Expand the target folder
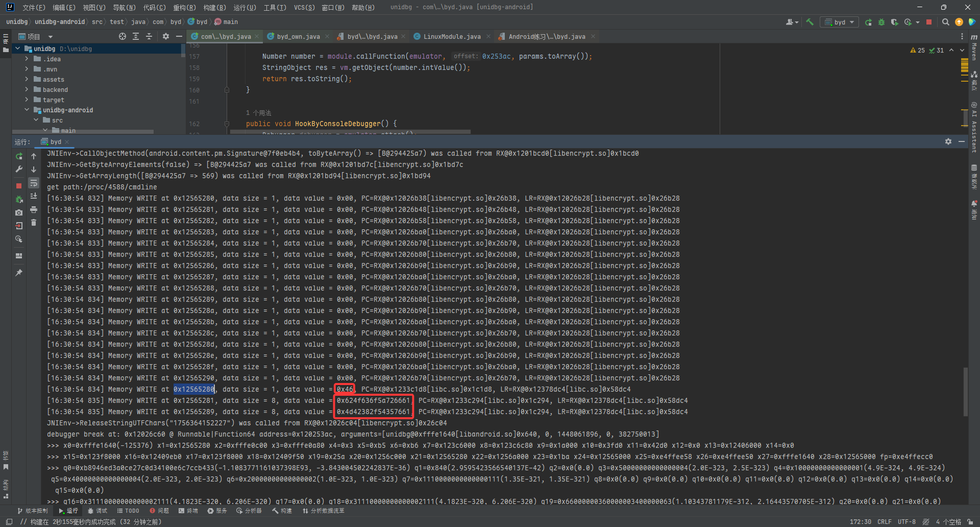The image size is (980, 527). tap(27, 100)
